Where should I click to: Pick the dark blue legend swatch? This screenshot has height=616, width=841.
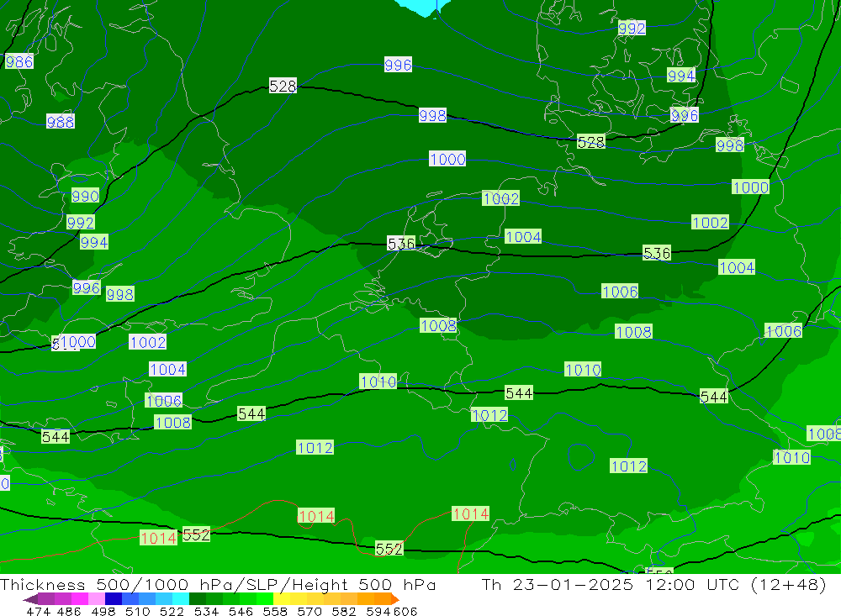[114, 599]
